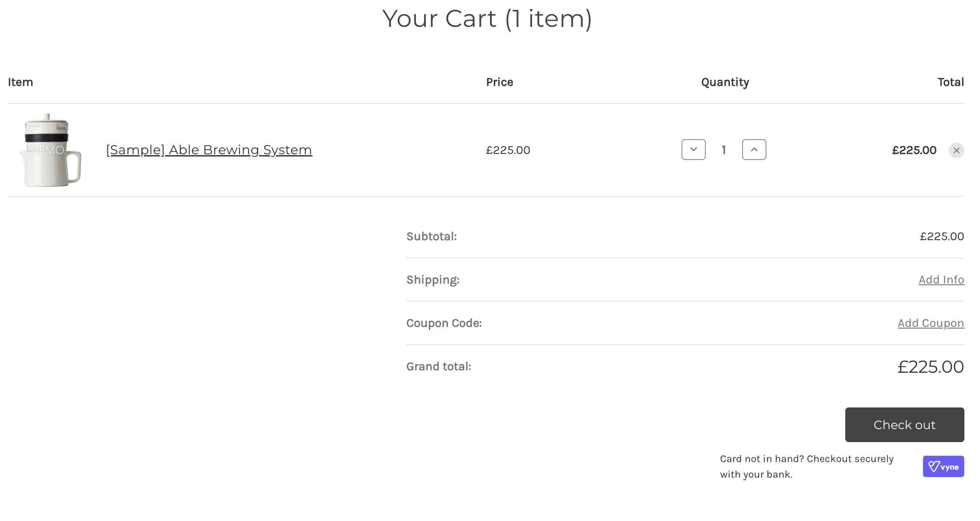This screenshot has width=980, height=521.
Task: Click the Vyne payment icon
Action: [944, 466]
